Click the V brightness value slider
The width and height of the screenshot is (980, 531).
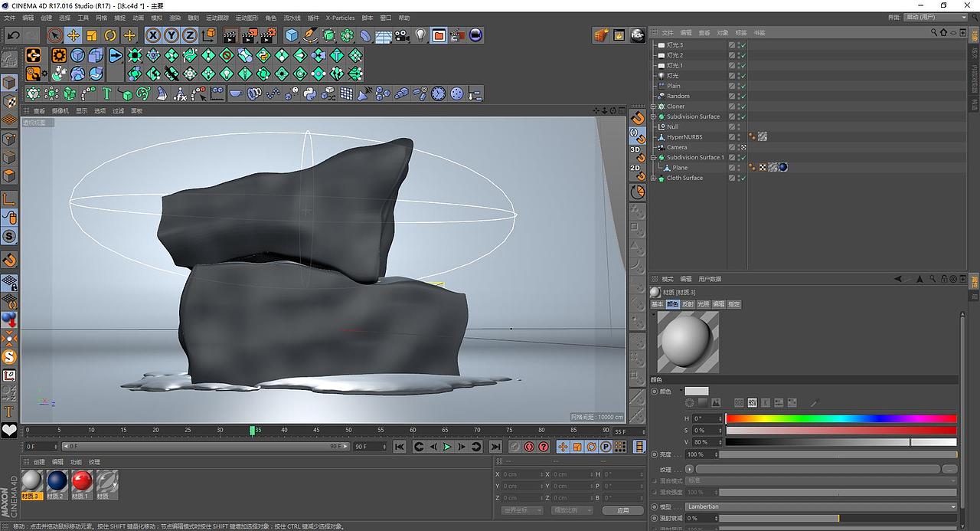[x=841, y=442]
